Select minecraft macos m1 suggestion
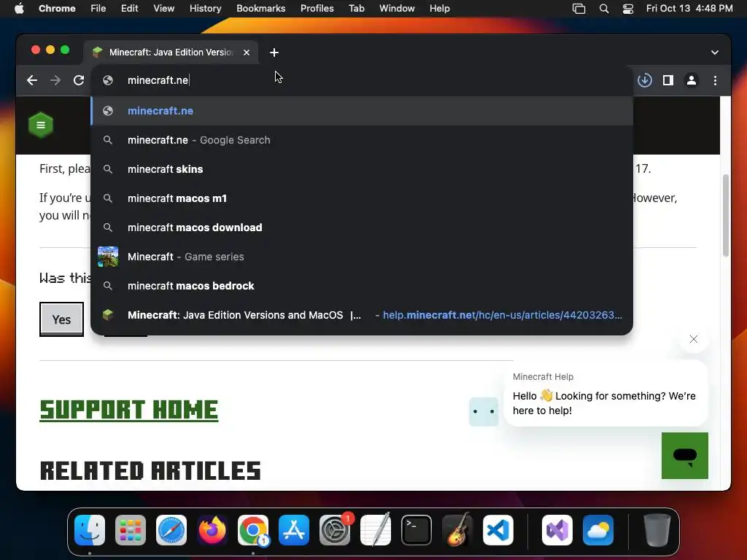 point(362,198)
